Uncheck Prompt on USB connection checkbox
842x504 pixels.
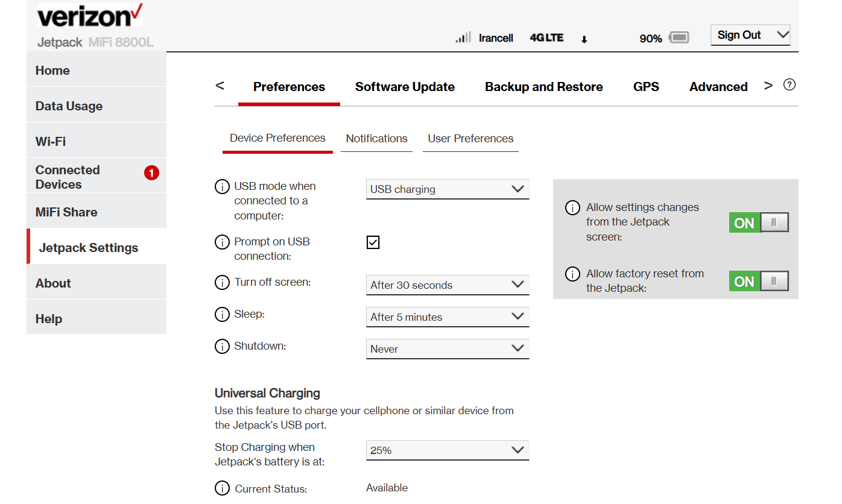(373, 242)
